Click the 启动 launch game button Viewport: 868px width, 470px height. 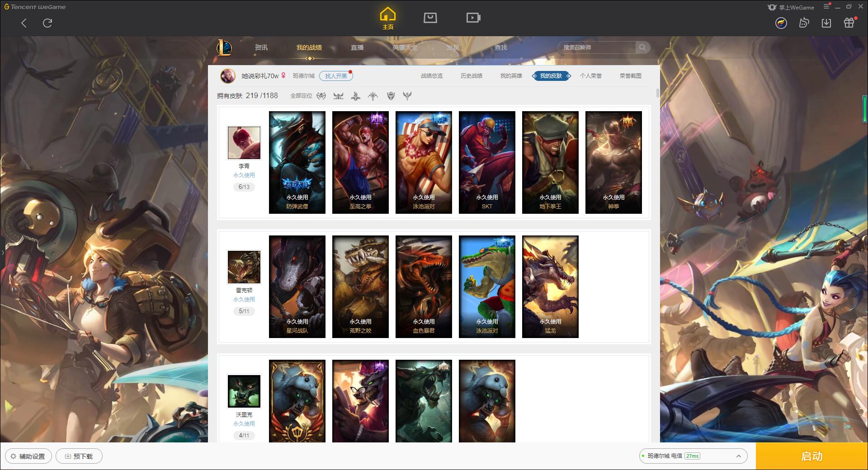(811, 456)
